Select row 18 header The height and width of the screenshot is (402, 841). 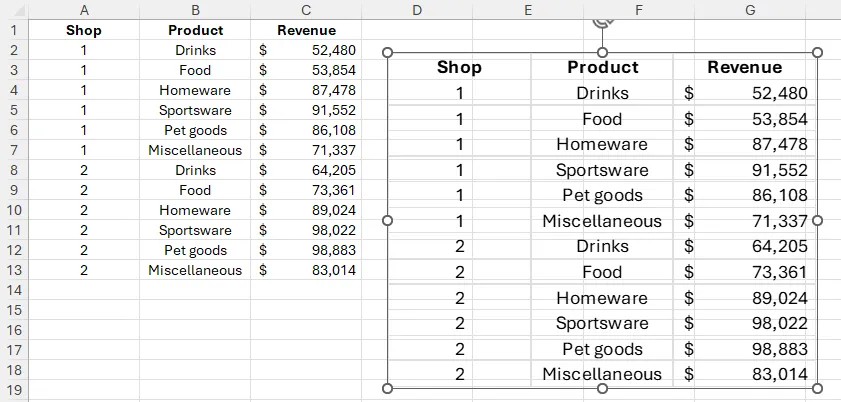(14, 370)
